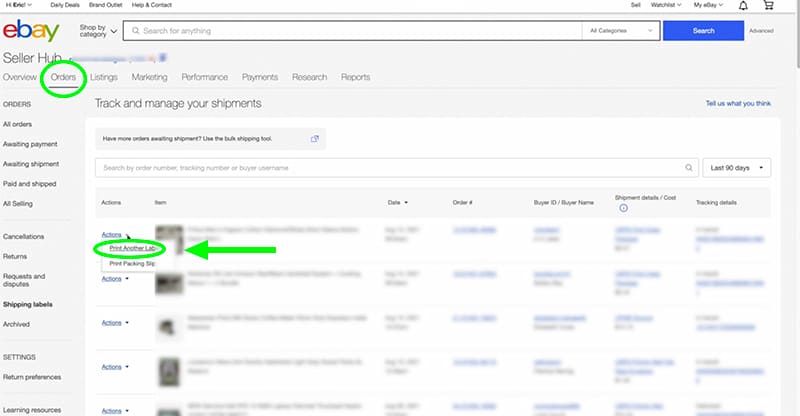
Task: Click the search magnifier in orders search
Action: [x=689, y=167]
